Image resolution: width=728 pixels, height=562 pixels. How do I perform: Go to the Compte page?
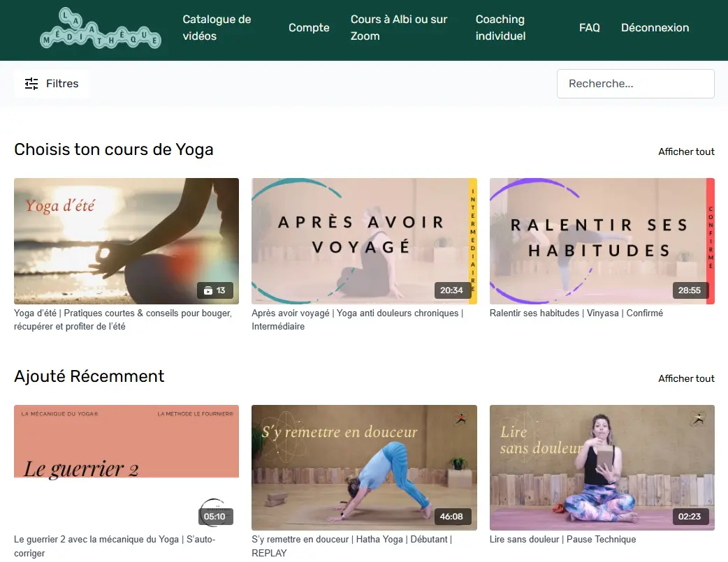[309, 27]
